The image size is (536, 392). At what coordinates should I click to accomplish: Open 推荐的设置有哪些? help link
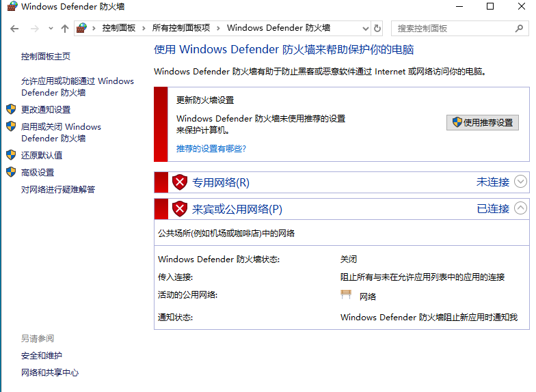(x=211, y=149)
